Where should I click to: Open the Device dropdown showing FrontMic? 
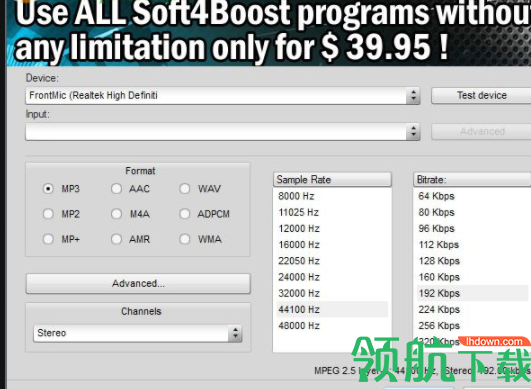click(222, 95)
